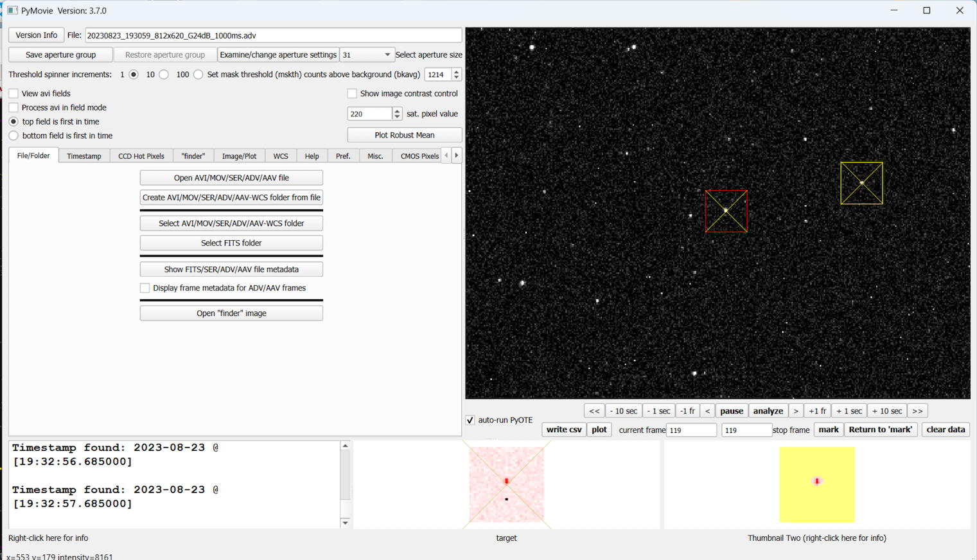Select the yellow aperture box

tap(861, 183)
